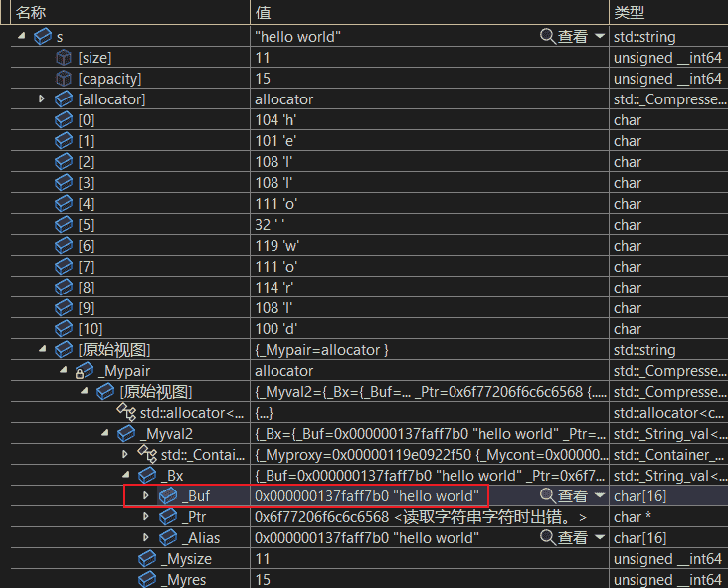Expand the _Ptr node
This screenshot has width=728, height=588.
click(146, 516)
